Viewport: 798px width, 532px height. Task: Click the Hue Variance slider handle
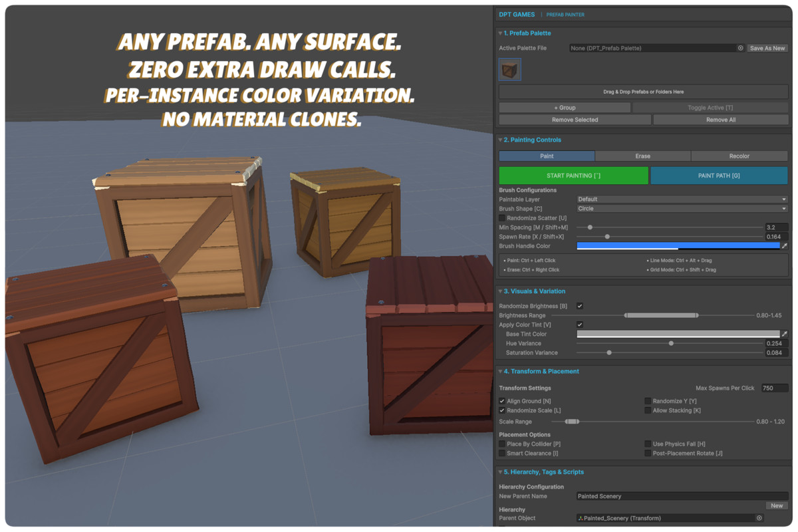[671, 343]
